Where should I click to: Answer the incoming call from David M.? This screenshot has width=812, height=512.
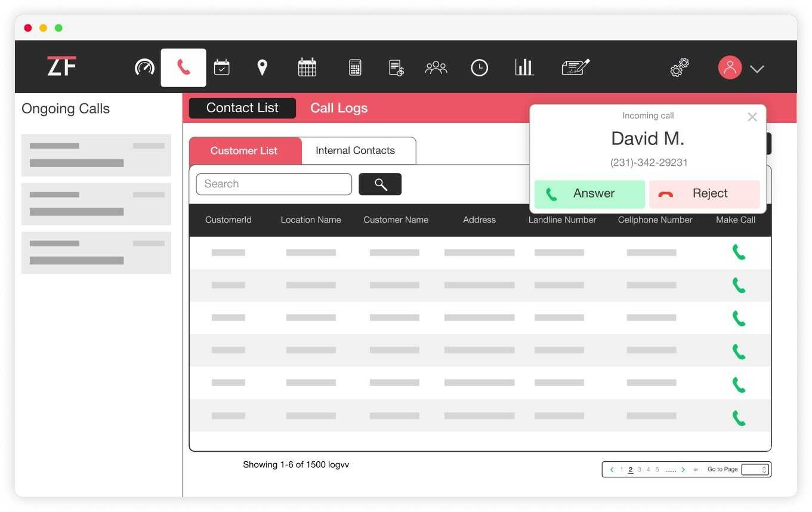point(589,194)
